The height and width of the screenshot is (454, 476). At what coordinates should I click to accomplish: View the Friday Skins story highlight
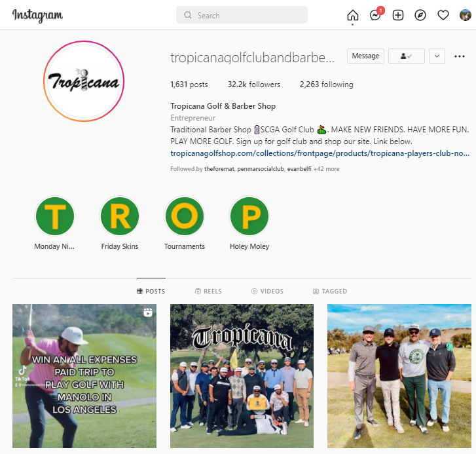point(120,223)
